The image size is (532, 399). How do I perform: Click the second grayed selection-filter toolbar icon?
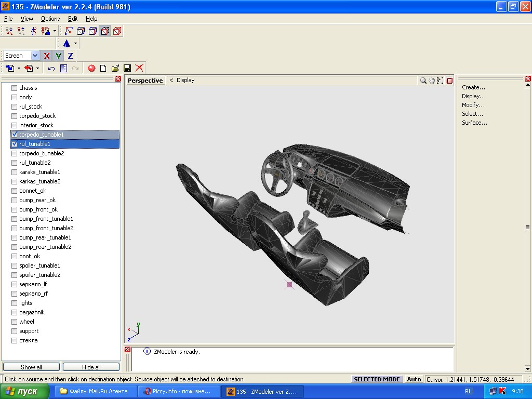[x=21, y=31]
